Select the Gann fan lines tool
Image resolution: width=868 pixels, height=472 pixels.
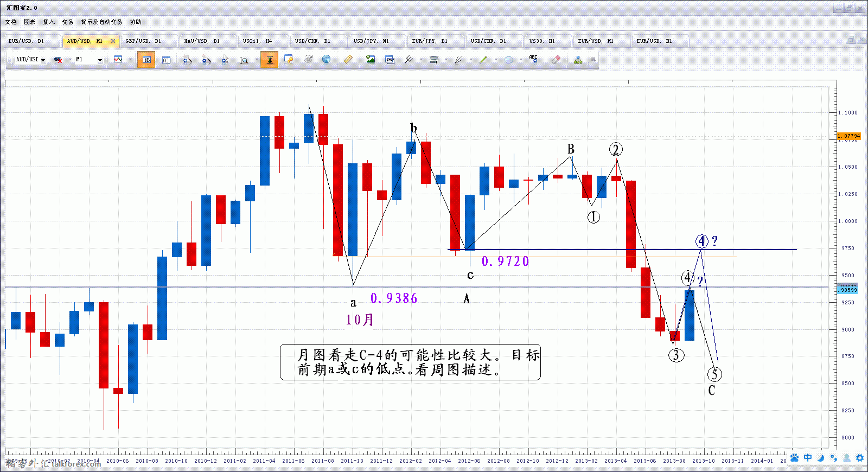458,60
